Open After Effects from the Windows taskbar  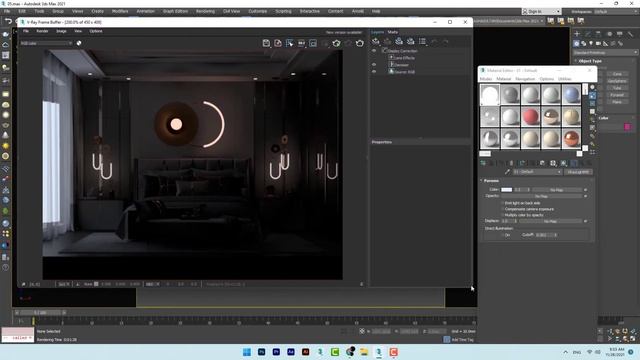pos(291,352)
